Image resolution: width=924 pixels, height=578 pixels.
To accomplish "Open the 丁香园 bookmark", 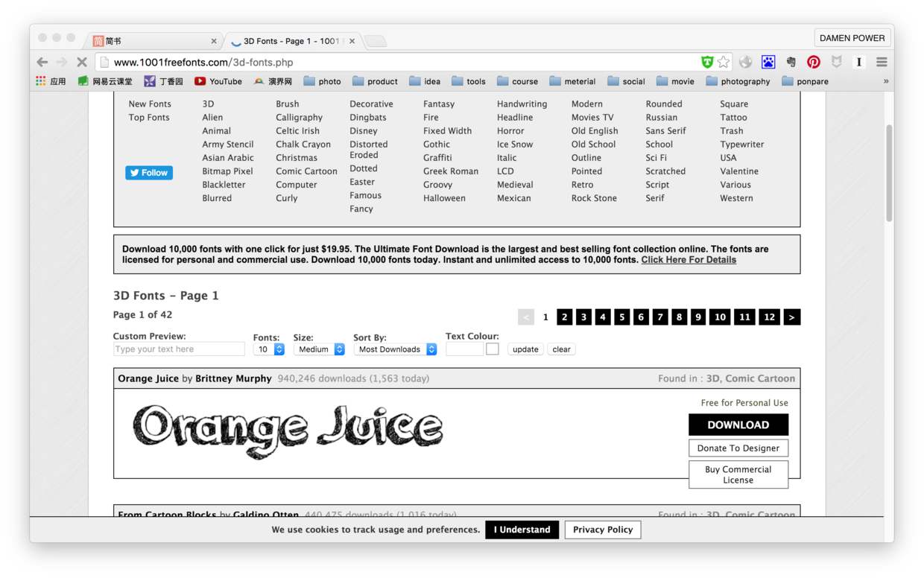I will pyautogui.click(x=164, y=81).
